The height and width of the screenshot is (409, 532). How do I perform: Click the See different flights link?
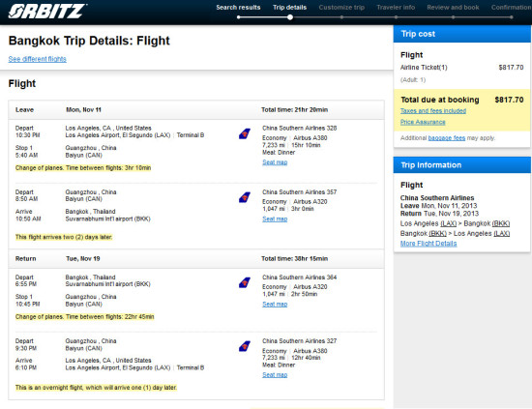click(x=38, y=59)
